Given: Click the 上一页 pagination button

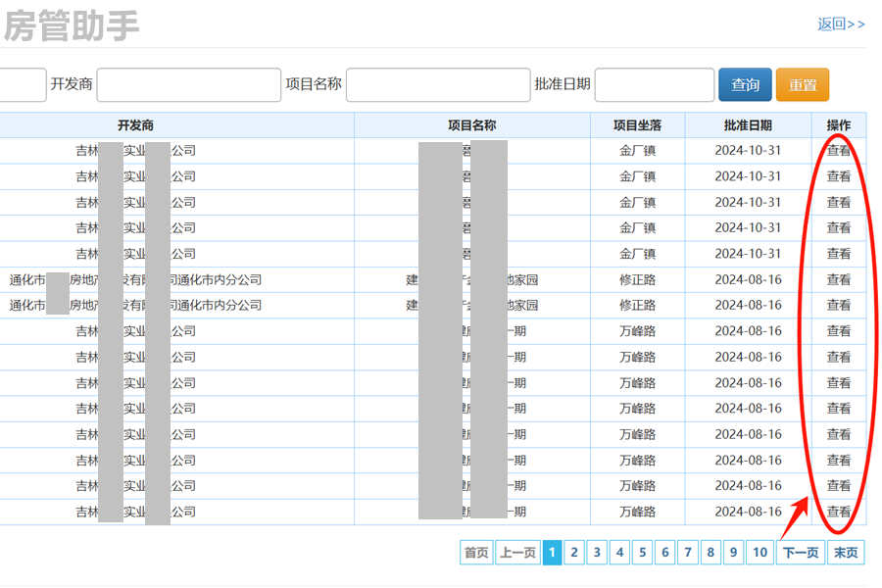Looking at the screenshot, I should coord(516,553).
